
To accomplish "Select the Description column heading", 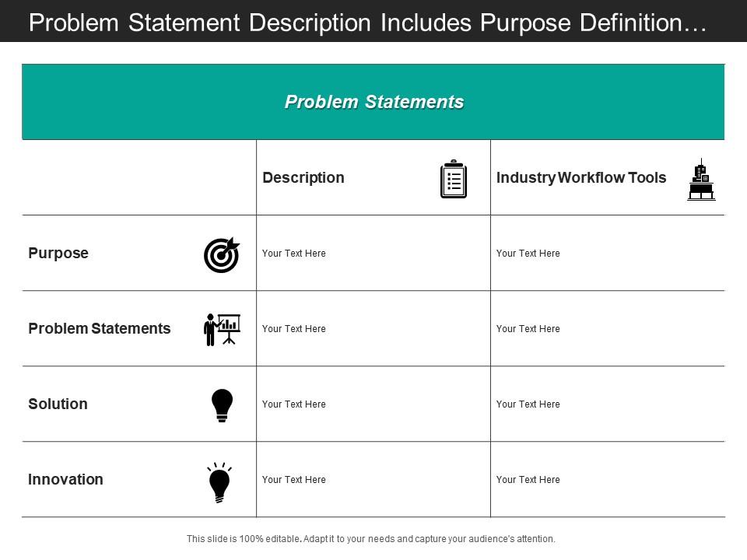I will [x=303, y=177].
